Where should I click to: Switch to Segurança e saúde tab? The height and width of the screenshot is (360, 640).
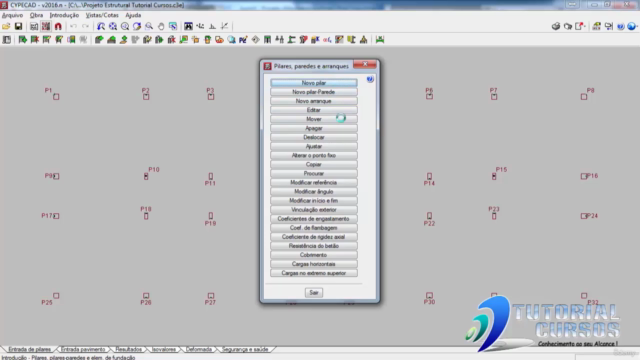click(x=245, y=349)
